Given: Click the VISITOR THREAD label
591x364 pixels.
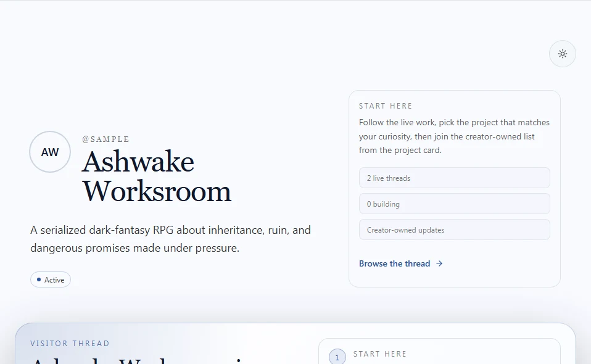Looking at the screenshot, I should [70, 344].
